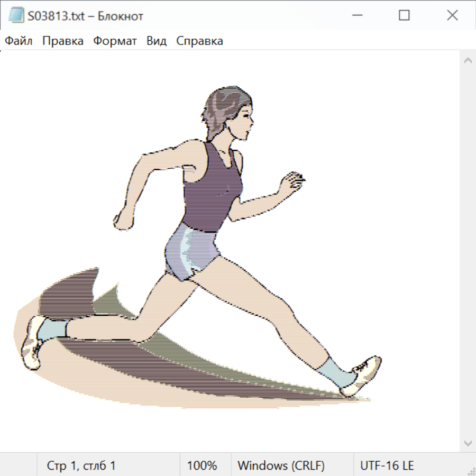The image size is (476, 476).
Task: Maximize the Блокнот window
Action: coord(404,16)
